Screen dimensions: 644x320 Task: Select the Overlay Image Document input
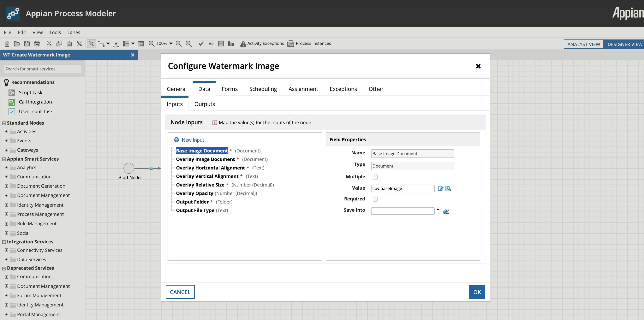point(205,159)
